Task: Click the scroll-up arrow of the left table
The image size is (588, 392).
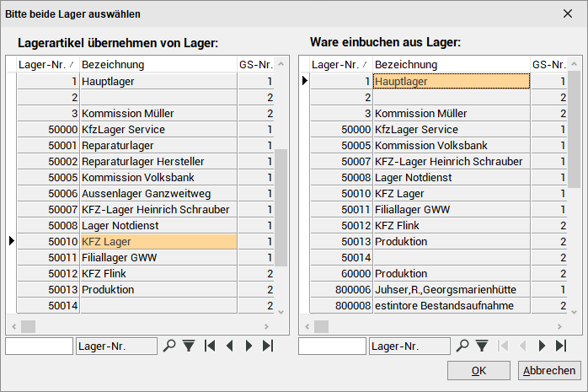Action: pos(281,65)
